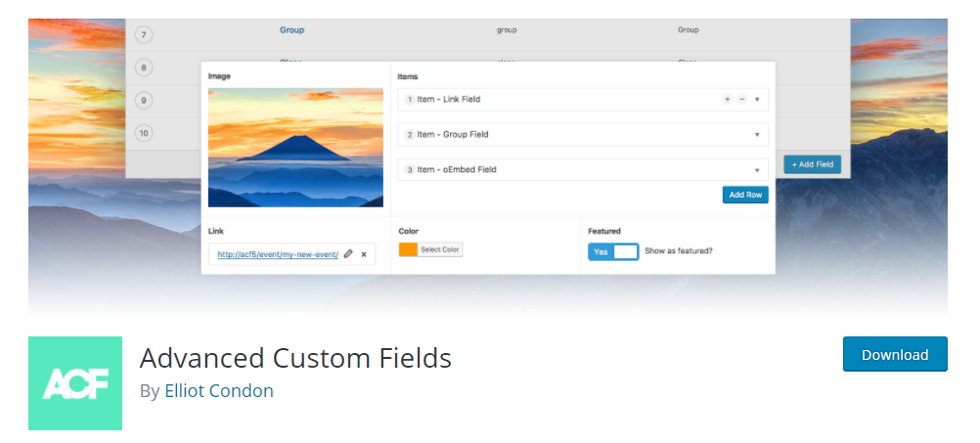Click the orange color swatch

click(x=408, y=249)
